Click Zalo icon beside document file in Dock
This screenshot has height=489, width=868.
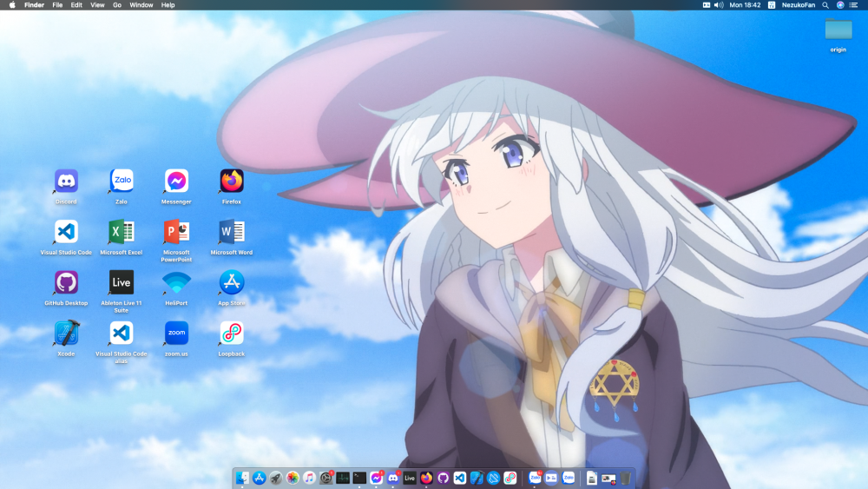pos(569,478)
